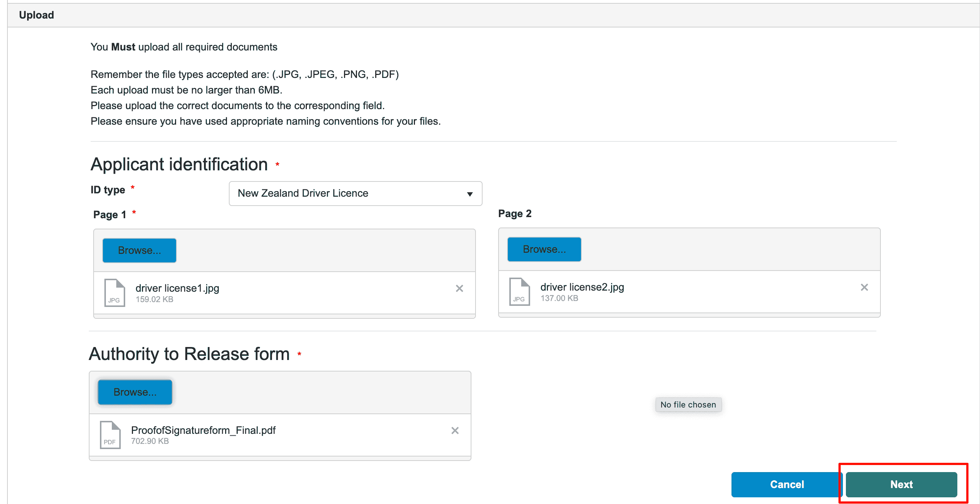Open the ID type dropdown
The height and width of the screenshot is (504, 980).
(355, 193)
